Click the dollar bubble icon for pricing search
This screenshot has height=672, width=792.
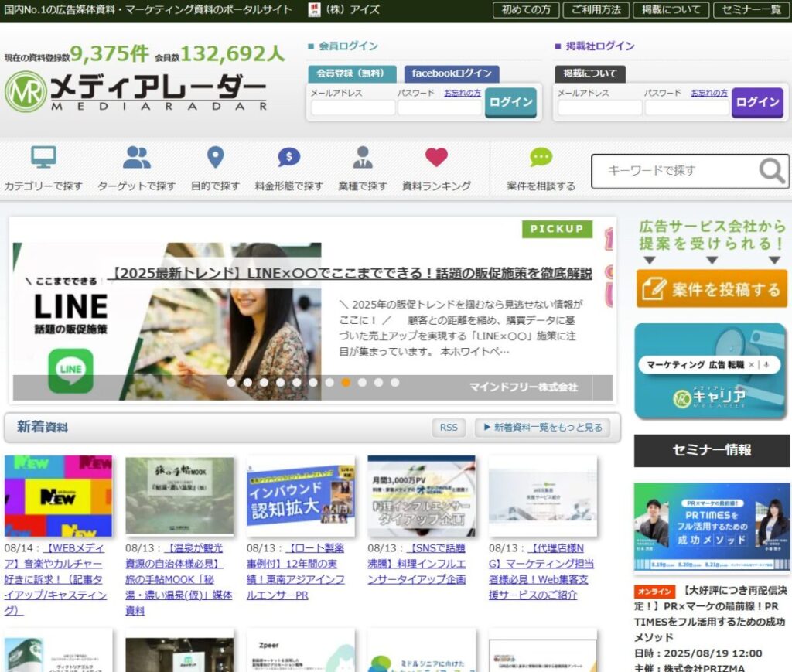[289, 157]
